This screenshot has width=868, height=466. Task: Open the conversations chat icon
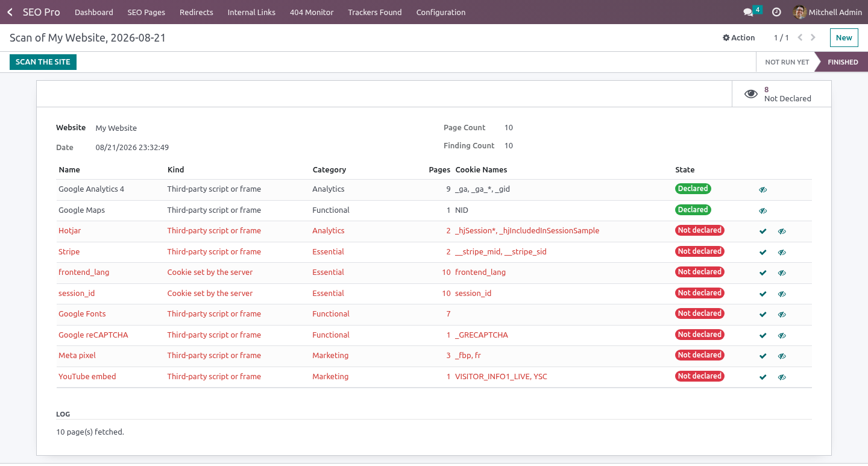(x=749, y=12)
